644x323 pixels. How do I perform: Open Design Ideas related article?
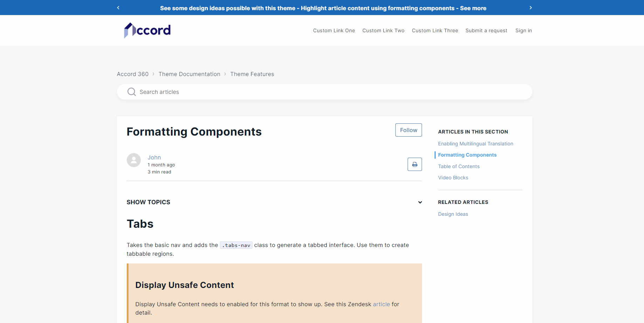tap(453, 214)
